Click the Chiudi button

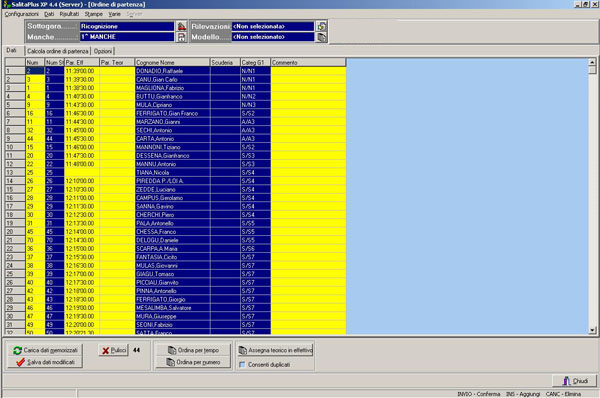point(575,381)
